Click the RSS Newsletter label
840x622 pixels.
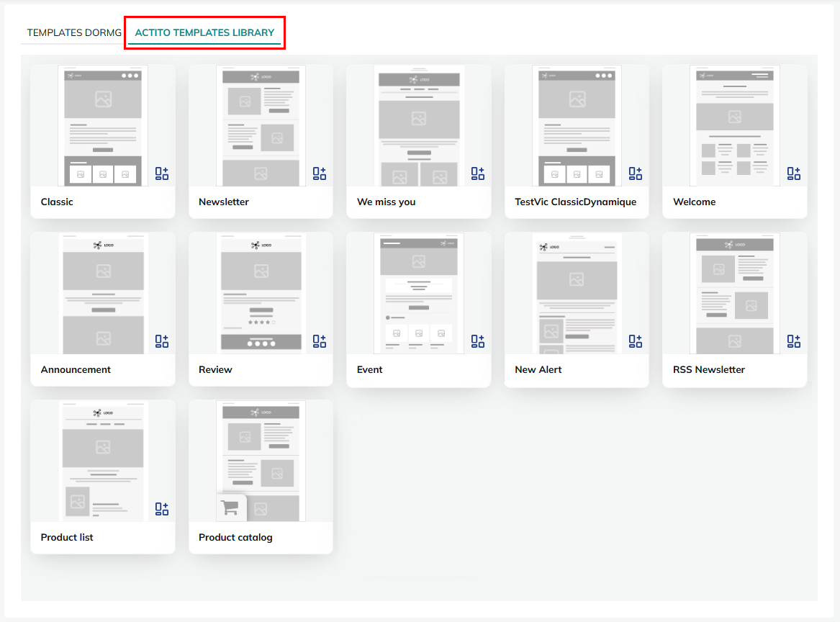709,369
